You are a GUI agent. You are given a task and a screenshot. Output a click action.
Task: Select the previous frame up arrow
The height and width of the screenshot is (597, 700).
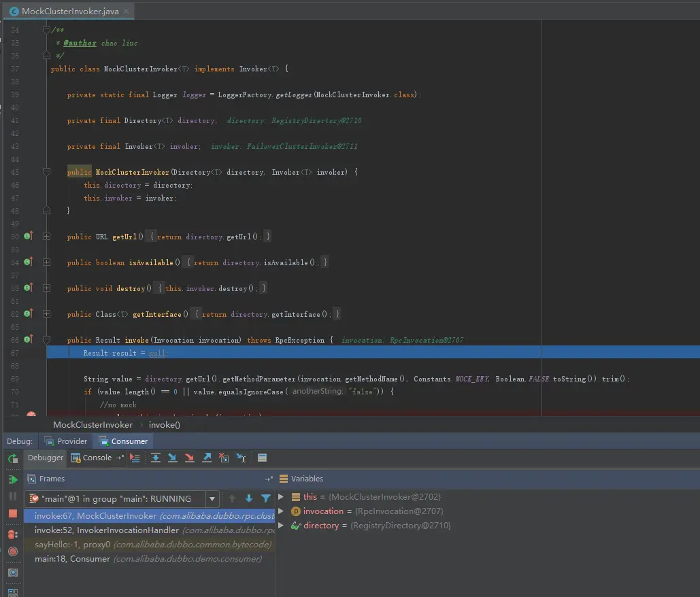(232, 498)
